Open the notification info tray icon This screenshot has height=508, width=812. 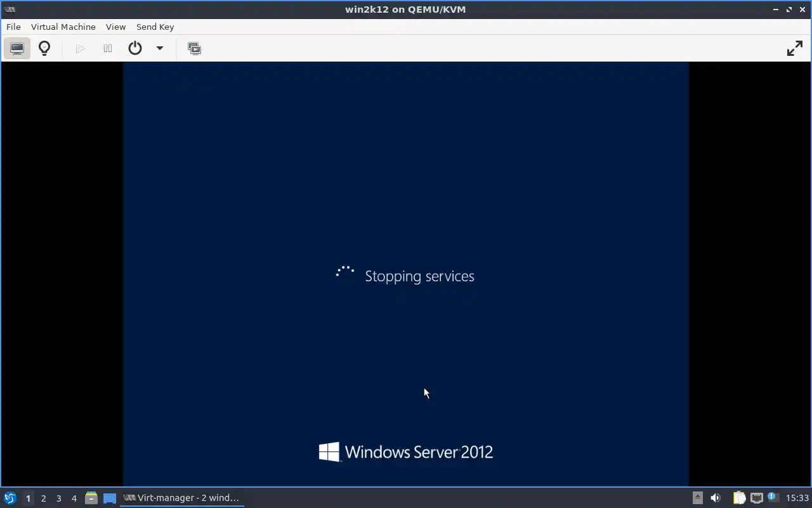point(772,497)
